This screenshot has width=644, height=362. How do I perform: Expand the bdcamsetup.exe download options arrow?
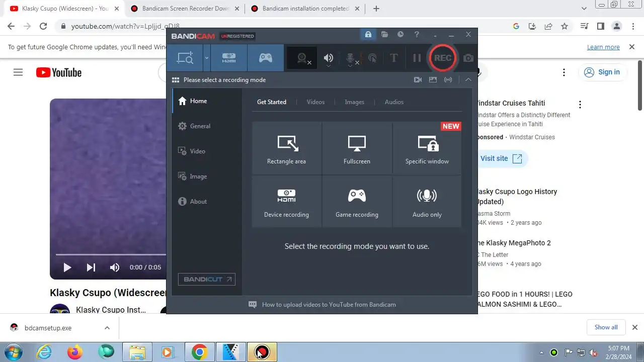pyautogui.click(x=107, y=328)
